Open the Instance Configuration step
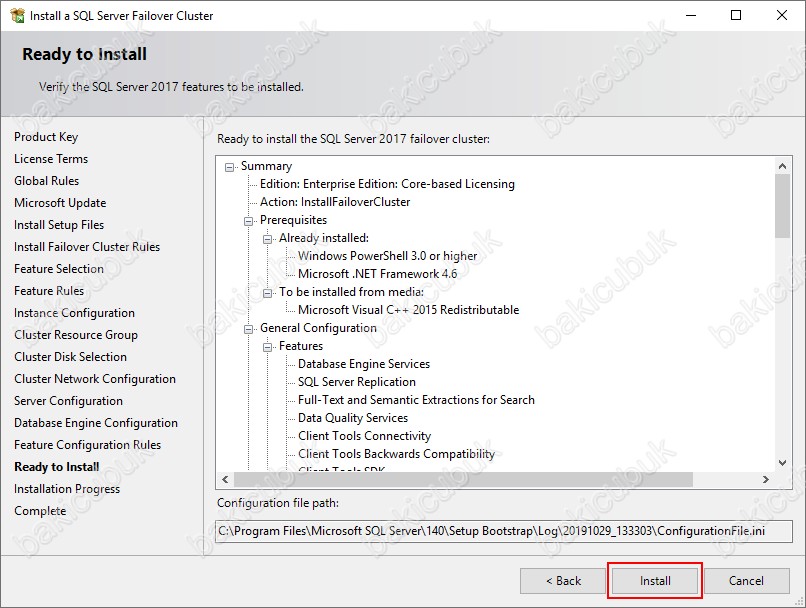This screenshot has height=608, width=806. click(x=75, y=313)
